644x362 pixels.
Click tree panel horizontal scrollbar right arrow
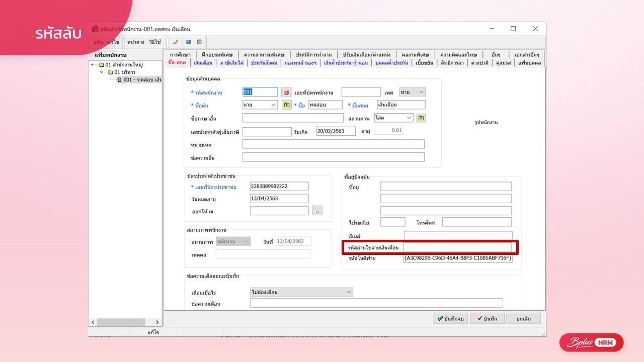click(157, 322)
